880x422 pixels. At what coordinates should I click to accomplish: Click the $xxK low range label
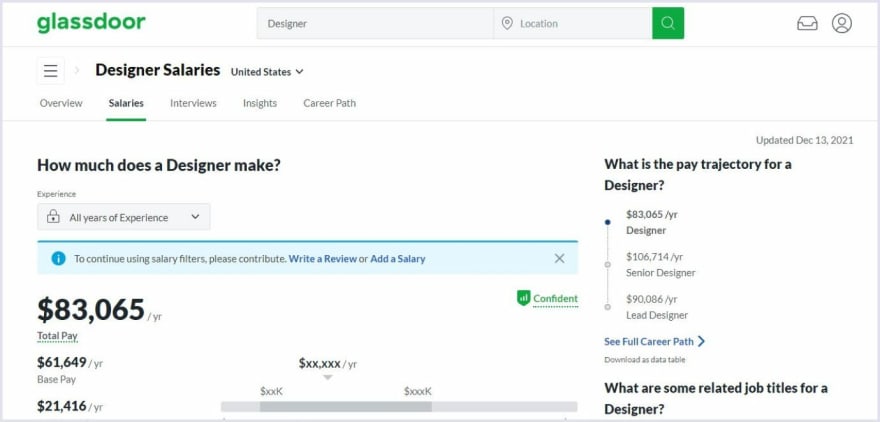(272, 391)
